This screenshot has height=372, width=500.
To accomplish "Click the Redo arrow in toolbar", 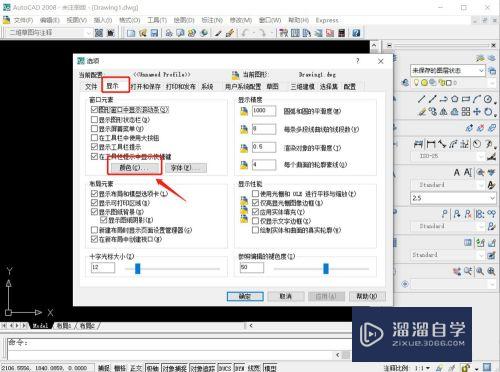I will pyautogui.click(x=262, y=33).
